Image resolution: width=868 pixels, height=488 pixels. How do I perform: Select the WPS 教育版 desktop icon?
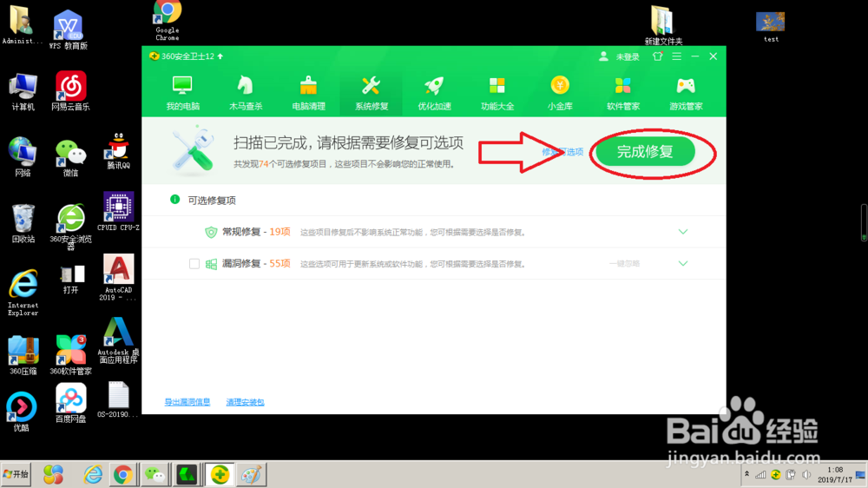(68, 30)
